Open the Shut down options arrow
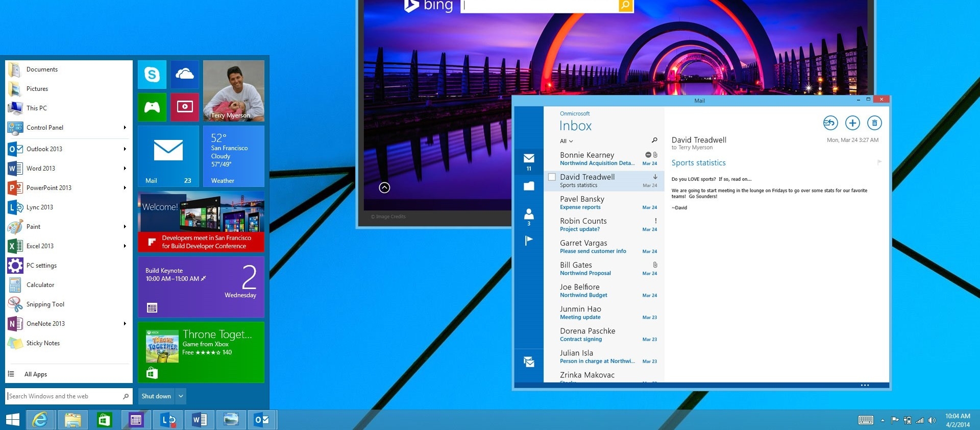The width and height of the screenshot is (980, 430). pos(181,396)
